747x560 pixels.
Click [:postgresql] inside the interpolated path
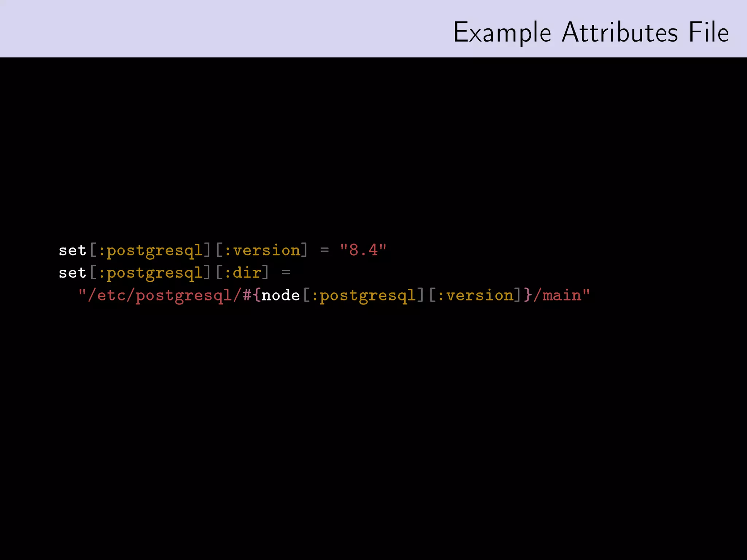pyautogui.click(x=364, y=296)
